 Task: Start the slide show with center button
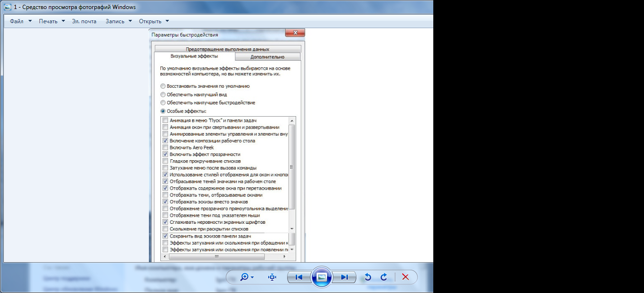[321, 277]
